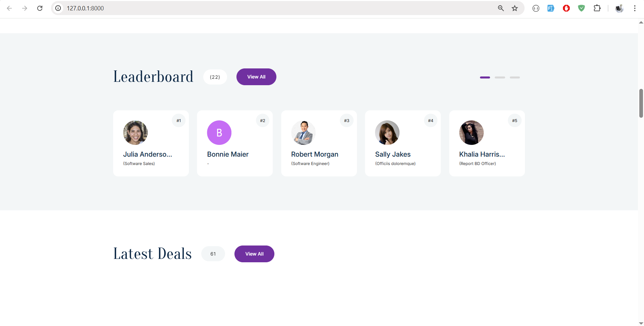This screenshot has height=326, width=644.
Task: Open Julia Anderson's profile photo
Action: pyautogui.click(x=136, y=133)
